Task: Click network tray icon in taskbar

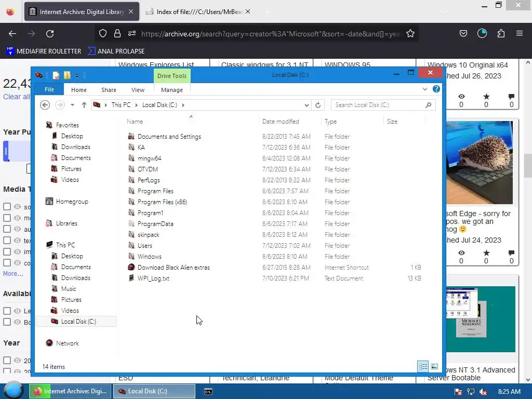Action: [471, 392]
